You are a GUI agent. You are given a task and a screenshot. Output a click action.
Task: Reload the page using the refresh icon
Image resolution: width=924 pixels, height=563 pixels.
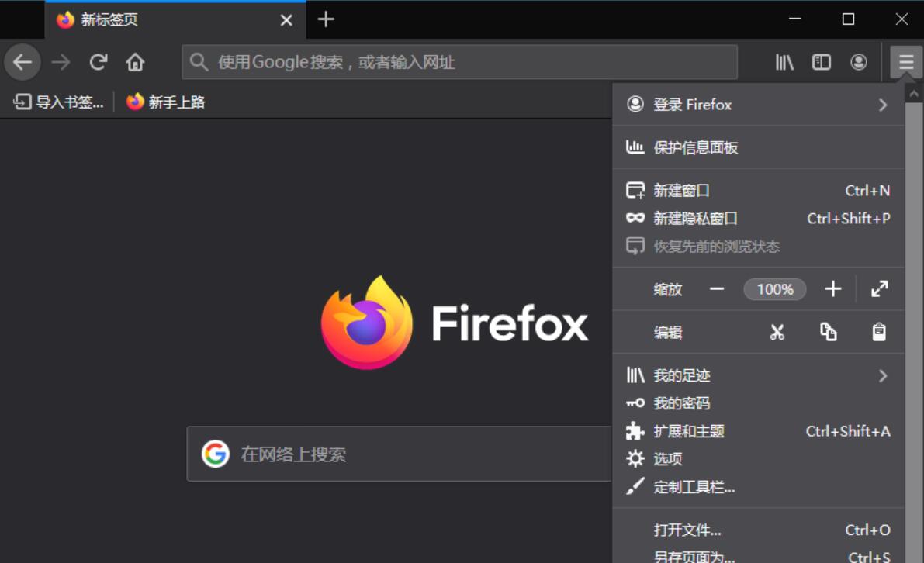[x=98, y=62]
